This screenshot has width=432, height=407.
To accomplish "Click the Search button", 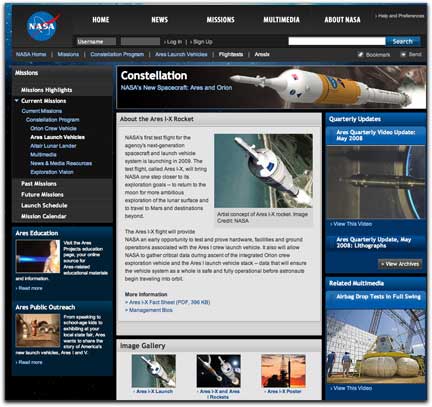I will [x=403, y=41].
